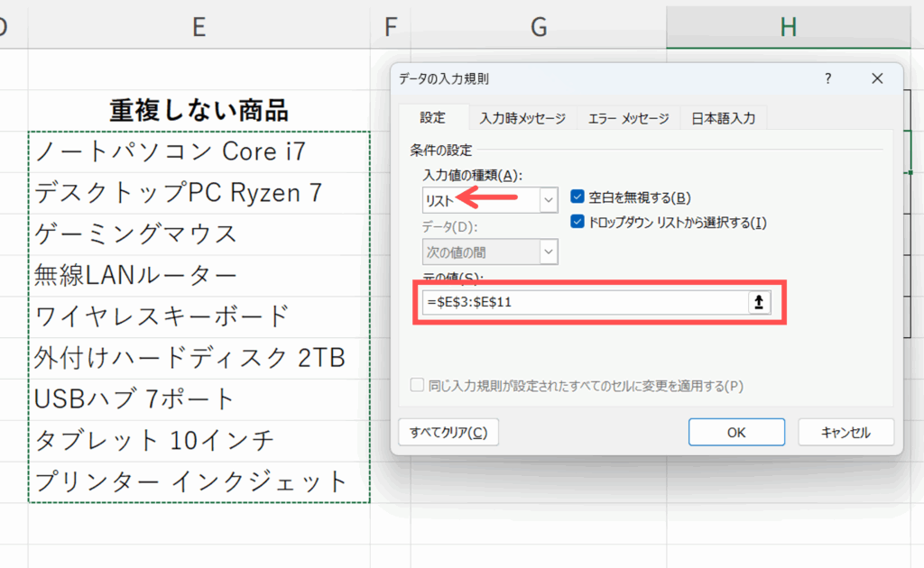Click the range selector icon in source field
This screenshot has width=924, height=568.
point(760,303)
